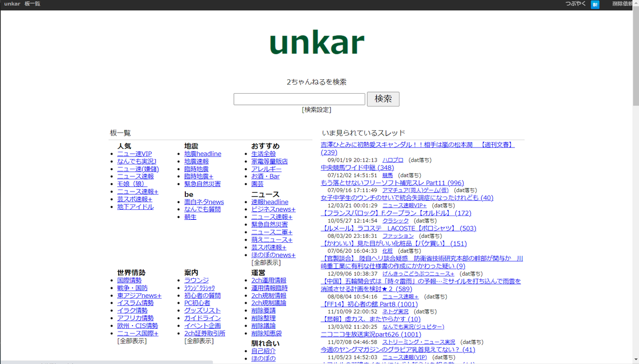Open 自己紹介 under 馴れ合い
This screenshot has width=639, height=364.
click(263, 350)
